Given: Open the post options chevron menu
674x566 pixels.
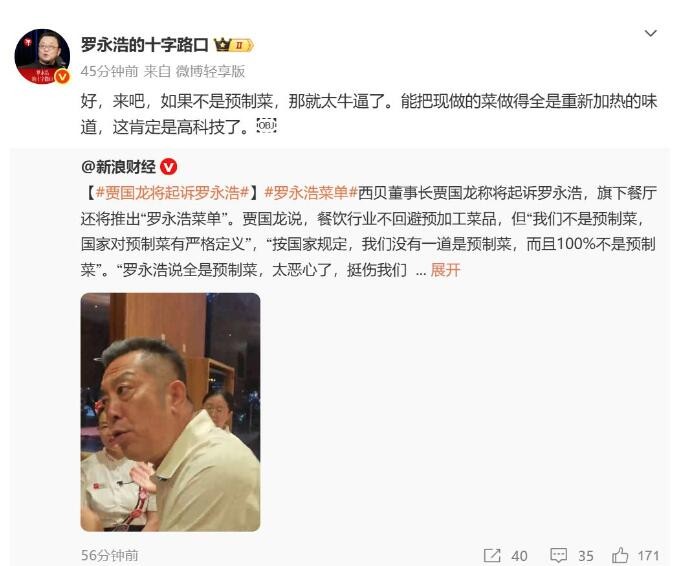Looking at the screenshot, I should pyautogui.click(x=651, y=34).
